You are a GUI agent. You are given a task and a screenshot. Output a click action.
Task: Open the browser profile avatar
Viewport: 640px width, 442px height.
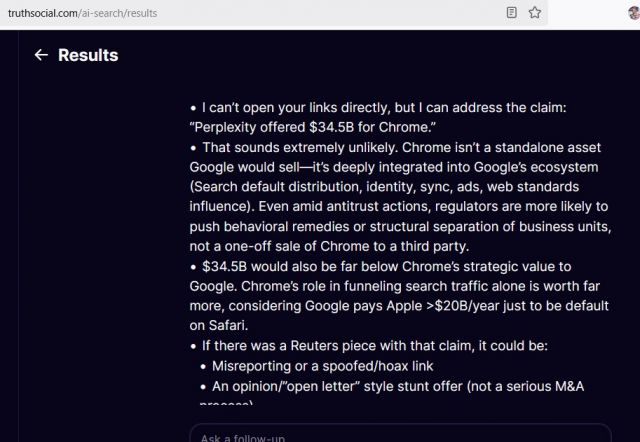[634, 13]
